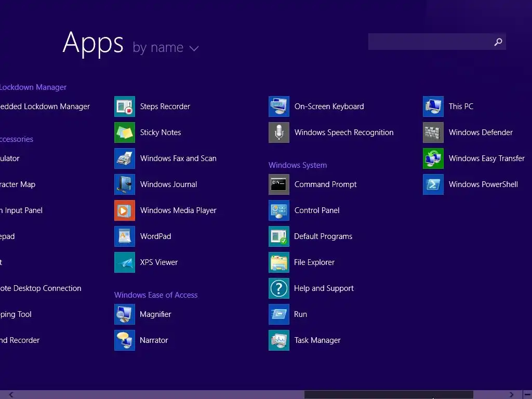The image size is (532, 399).
Task: Click the zoom-out minus button at bottom corner
Action: tap(528, 395)
